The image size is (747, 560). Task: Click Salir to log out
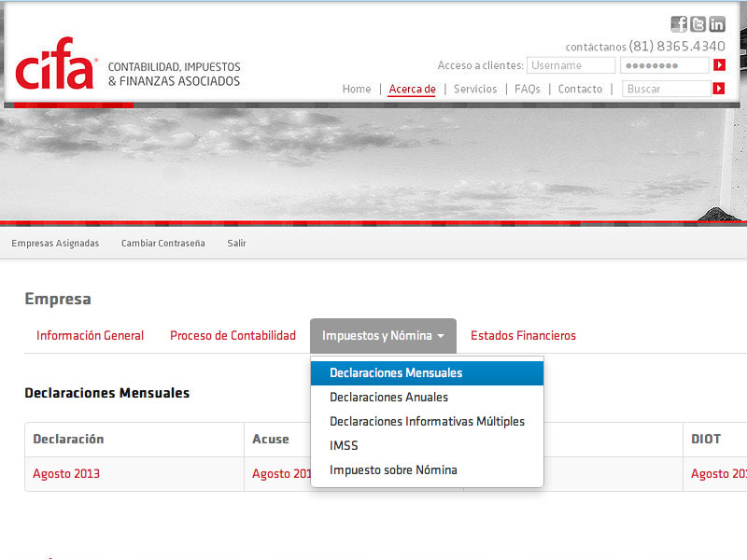point(236,244)
